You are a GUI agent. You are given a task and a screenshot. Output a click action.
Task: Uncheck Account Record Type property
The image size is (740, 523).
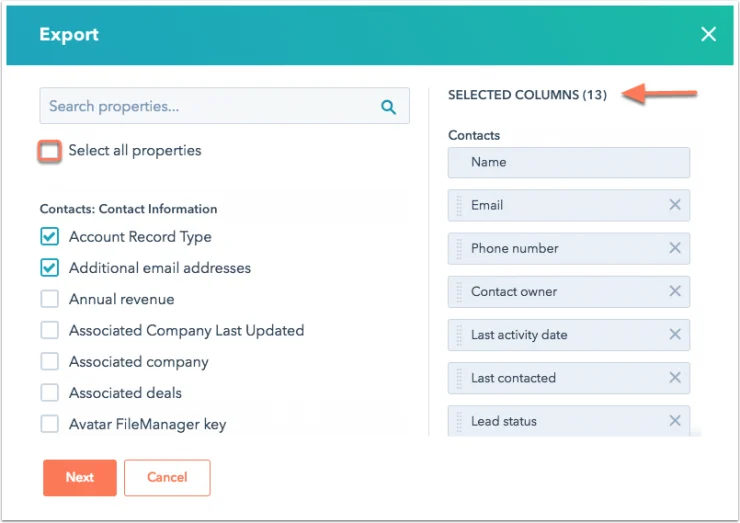(50, 237)
